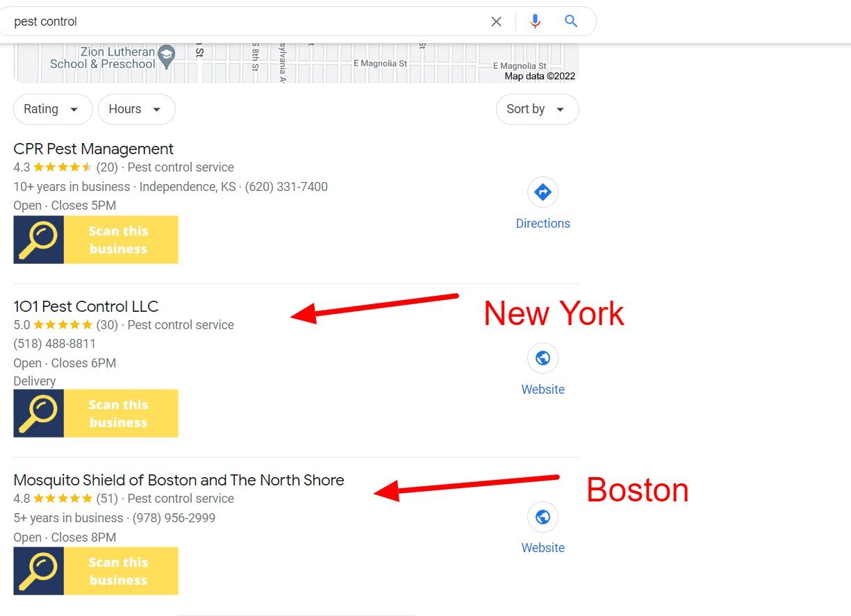This screenshot has height=616, width=851.
Task: Run the search with the magnifier icon
Action: click(x=571, y=21)
